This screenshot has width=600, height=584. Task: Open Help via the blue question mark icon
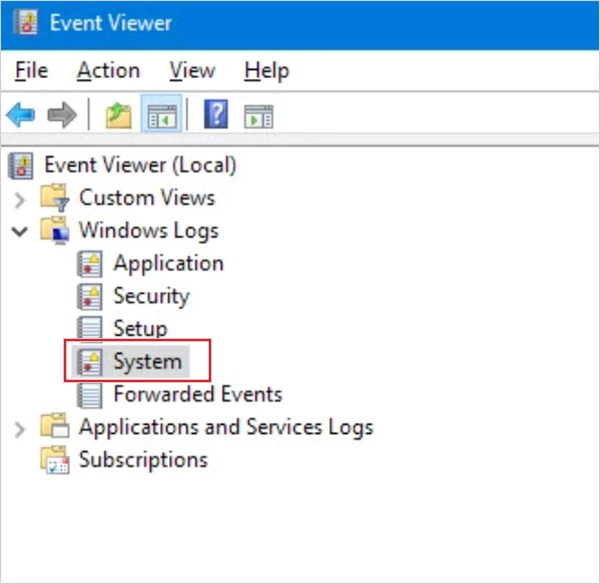tap(216, 114)
